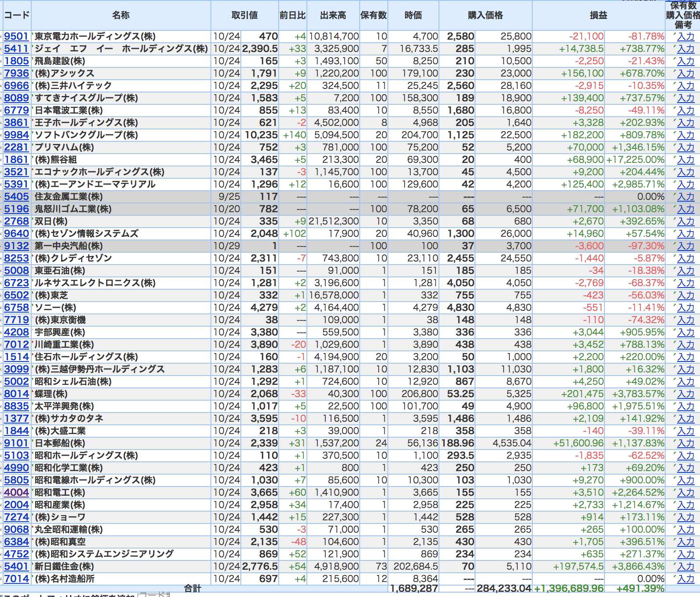The height and width of the screenshot is (597, 700).
Task: Follow the 1861 熊谷組 code link
Action: point(16,160)
